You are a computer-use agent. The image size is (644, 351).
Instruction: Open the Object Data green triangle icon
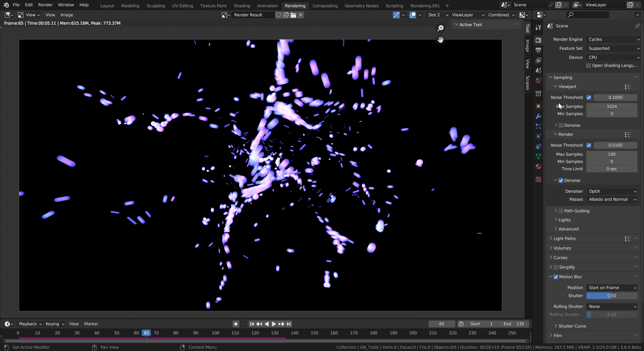(538, 157)
